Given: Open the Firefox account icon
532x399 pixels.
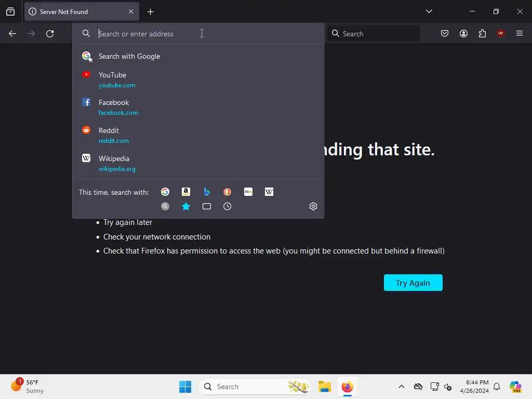Looking at the screenshot, I should pyautogui.click(x=463, y=33).
